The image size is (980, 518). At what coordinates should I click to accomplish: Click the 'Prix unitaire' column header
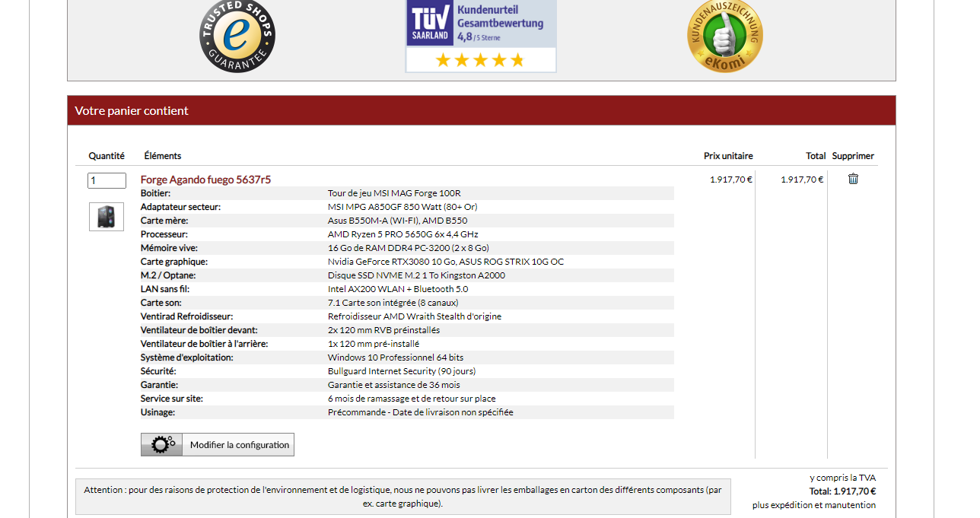click(727, 156)
